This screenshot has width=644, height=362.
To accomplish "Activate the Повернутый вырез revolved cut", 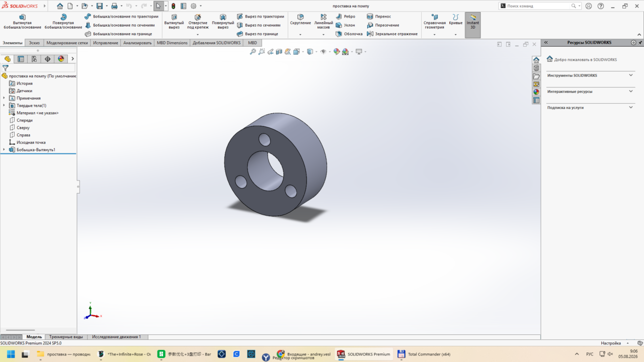I will click(x=223, y=22).
